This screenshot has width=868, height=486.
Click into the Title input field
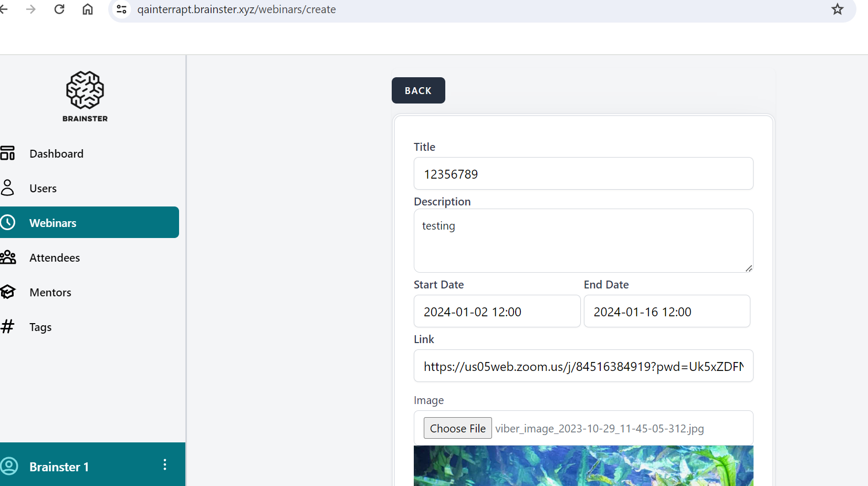point(583,174)
